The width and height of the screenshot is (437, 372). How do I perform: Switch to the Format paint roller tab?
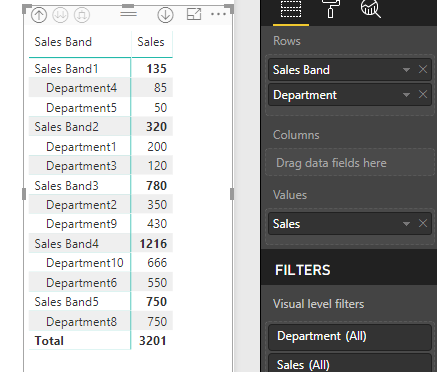coord(331,9)
